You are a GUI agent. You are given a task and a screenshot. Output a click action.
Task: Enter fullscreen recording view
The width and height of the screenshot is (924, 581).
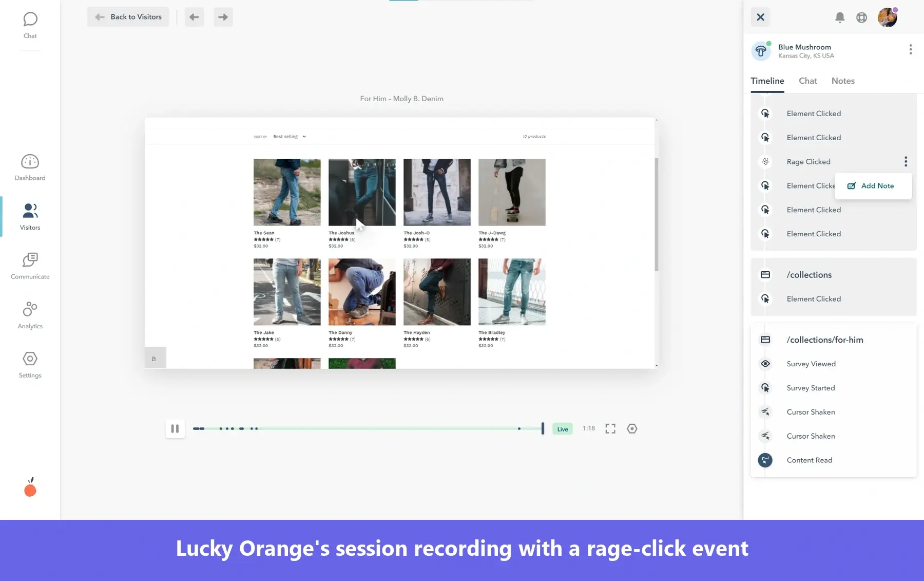click(x=610, y=428)
